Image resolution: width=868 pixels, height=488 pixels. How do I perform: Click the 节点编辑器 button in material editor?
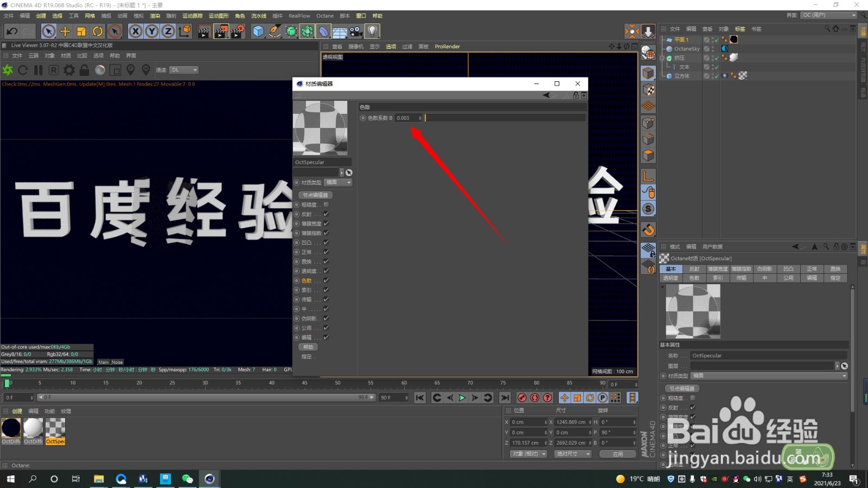(x=315, y=195)
